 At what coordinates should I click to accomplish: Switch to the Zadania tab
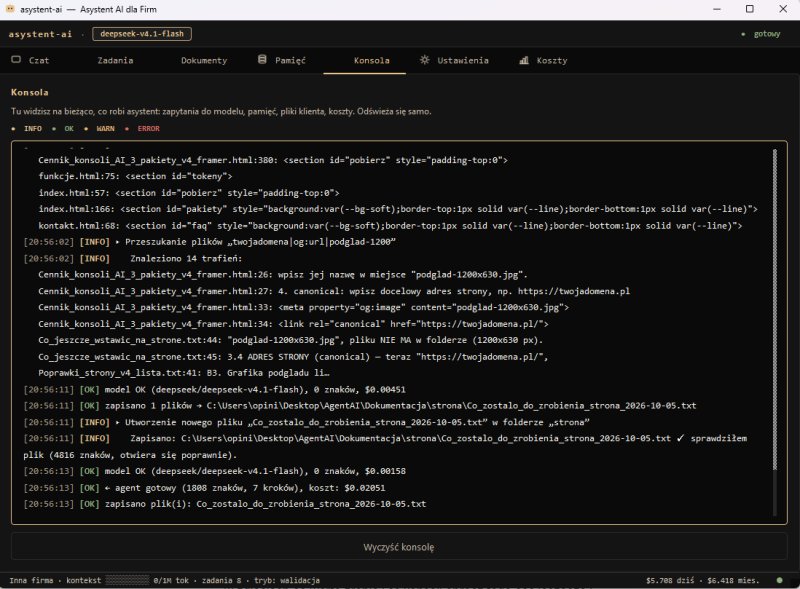[115, 60]
